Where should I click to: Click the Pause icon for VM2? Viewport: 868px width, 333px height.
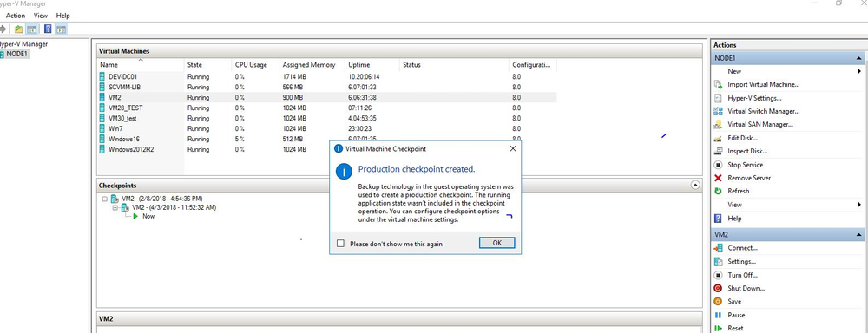click(x=718, y=315)
